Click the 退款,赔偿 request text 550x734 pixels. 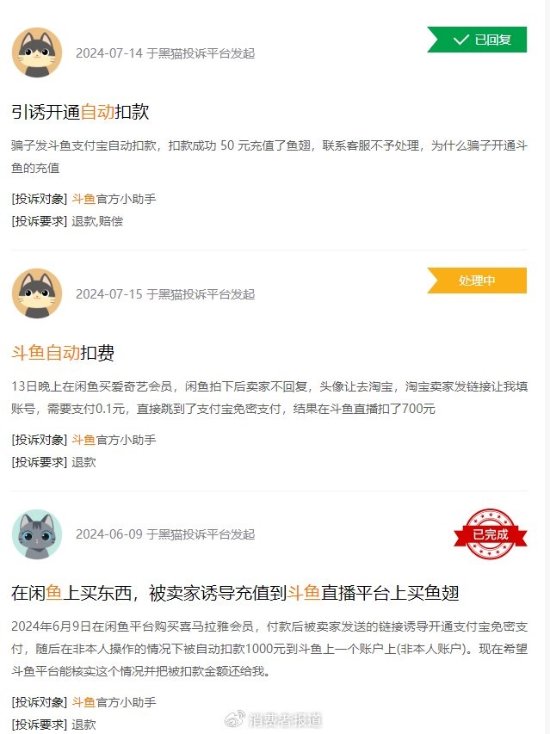pyautogui.click(x=97, y=221)
